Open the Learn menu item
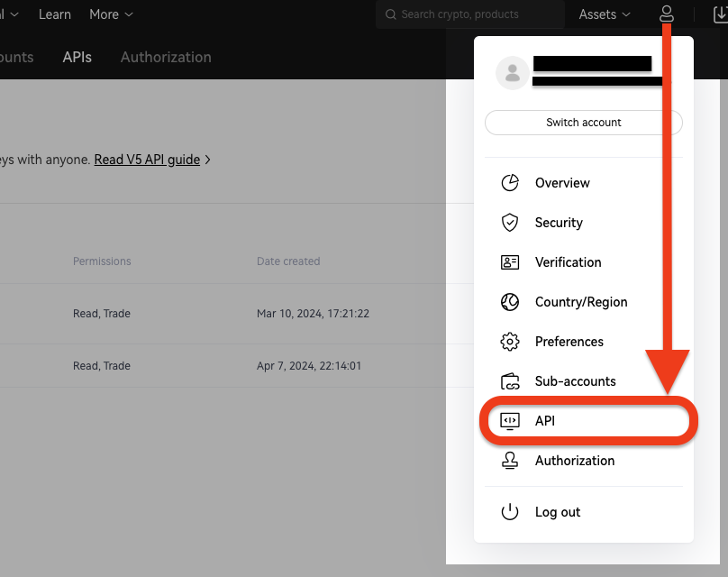The width and height of the screenshot is (728, 577). [55, 14]
